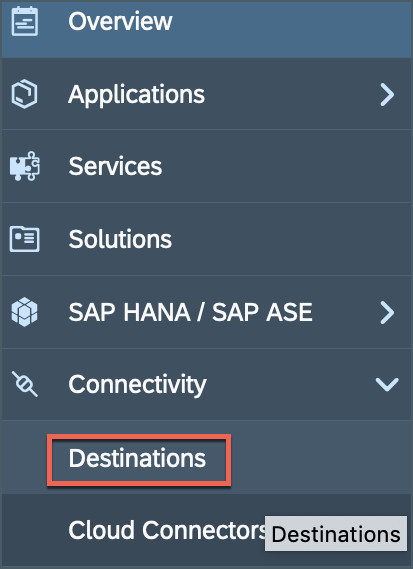Select the SAP HANA / SAP ASE label
Image resolution: width=413 pixels, height=569 pixels.
pyautogui.click(x=191, y=312)
